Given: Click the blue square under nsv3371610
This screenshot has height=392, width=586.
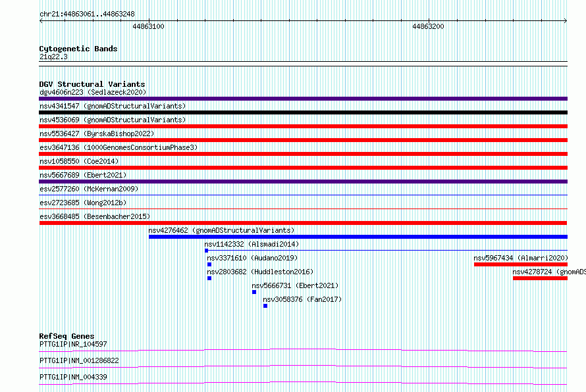Looking at the screenshot, I should [209, 264].
